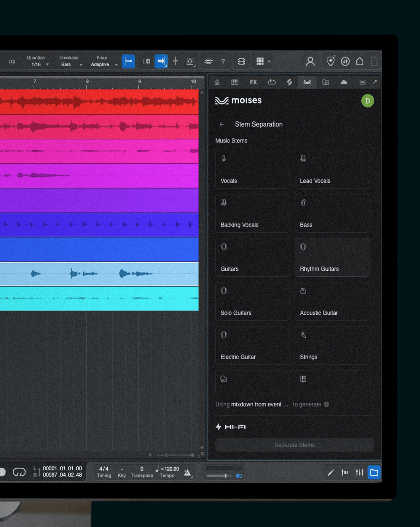This screenshot has height=527, width=420.
Task: Select the Lead Vocals stem card
Action: [x=332, y=169]
